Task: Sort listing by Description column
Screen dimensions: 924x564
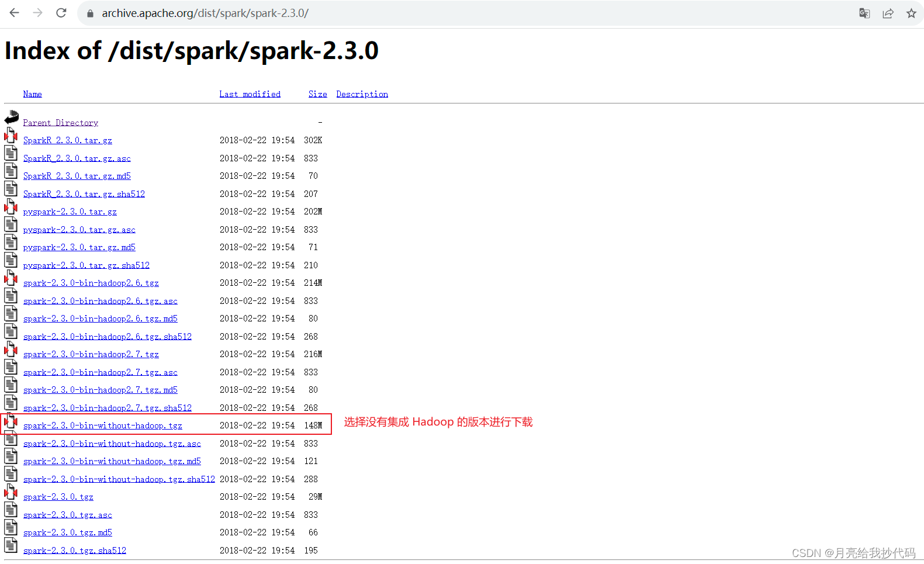Action: (x=362, y=94)
